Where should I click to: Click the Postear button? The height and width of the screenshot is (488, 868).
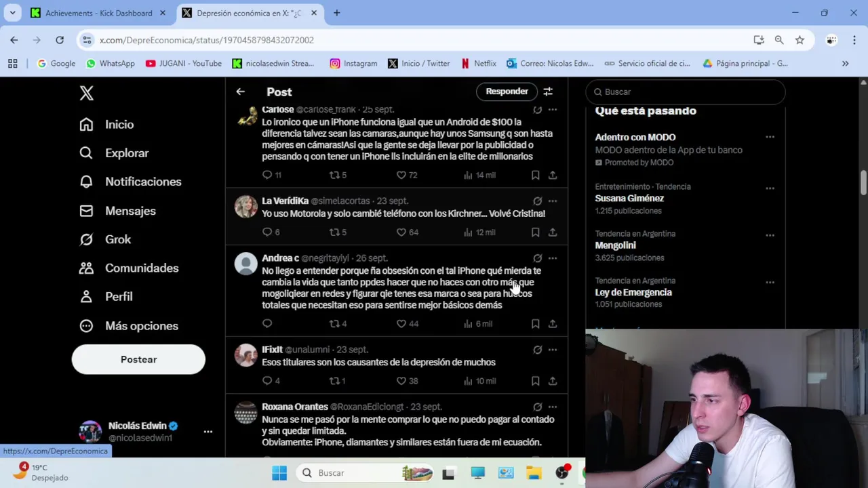(138, 359)
